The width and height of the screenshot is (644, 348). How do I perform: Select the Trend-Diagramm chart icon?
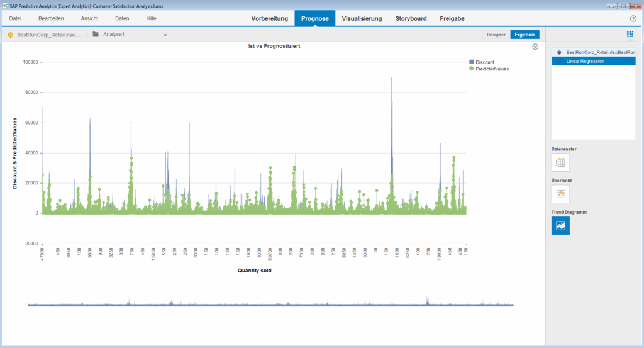click(560, 225)
